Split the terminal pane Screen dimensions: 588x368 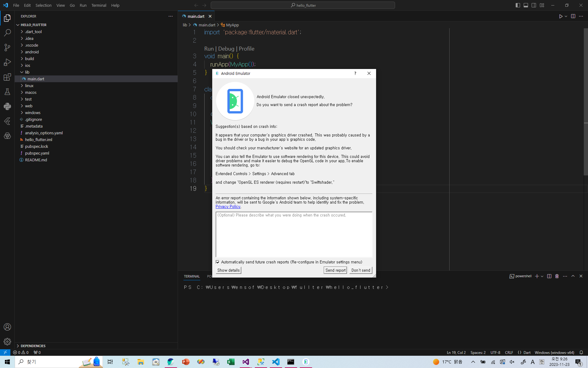549,276
